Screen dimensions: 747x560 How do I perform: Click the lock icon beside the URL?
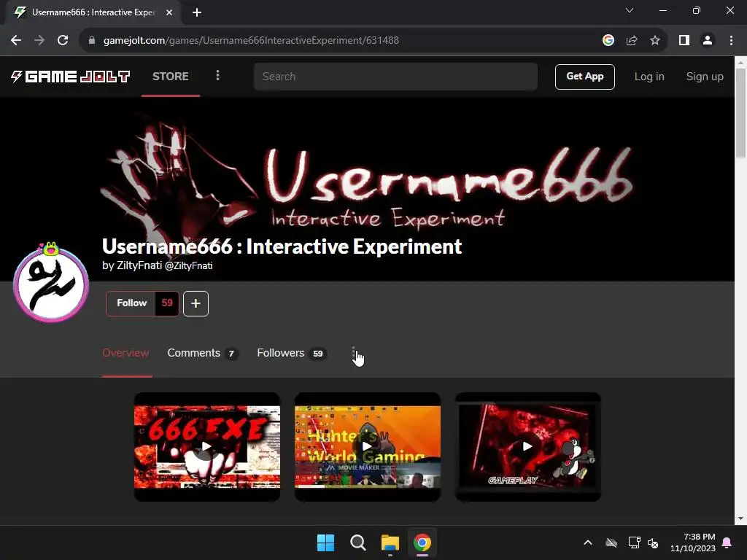tap(92, 41)
